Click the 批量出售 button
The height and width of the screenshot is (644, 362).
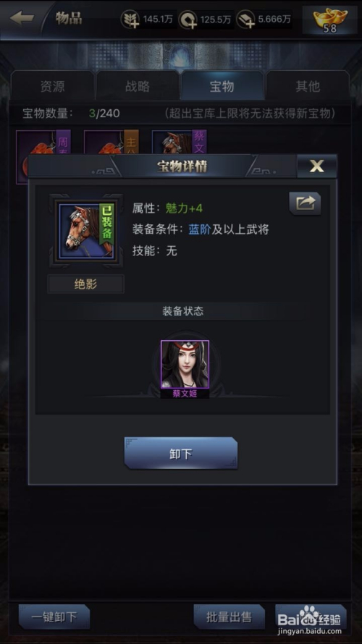click(x=229, y=617)
